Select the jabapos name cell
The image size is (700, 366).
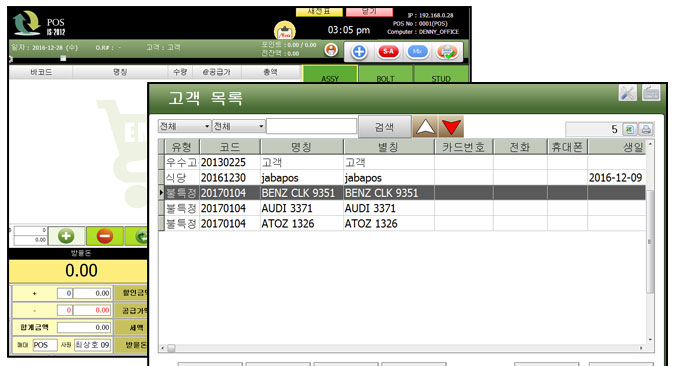pos(301,178)
